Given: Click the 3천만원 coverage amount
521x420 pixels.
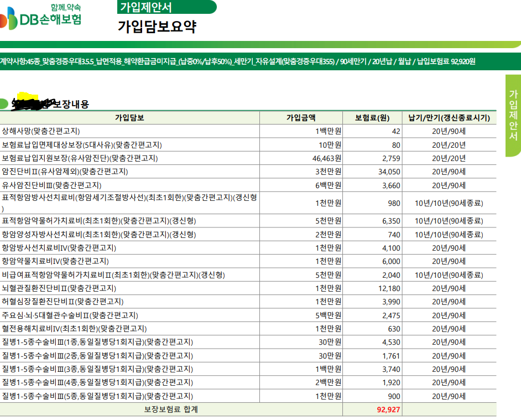Looking at the screenshot, I should [x=329, y=172].
